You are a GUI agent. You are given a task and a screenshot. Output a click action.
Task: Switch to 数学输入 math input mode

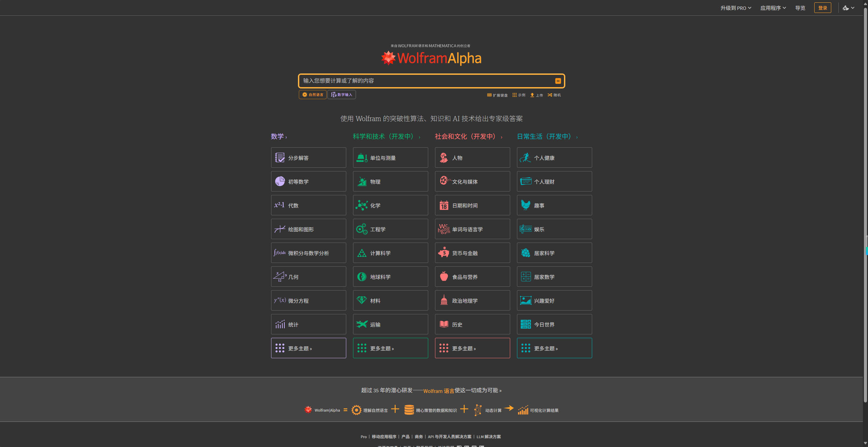click(341, 95)
